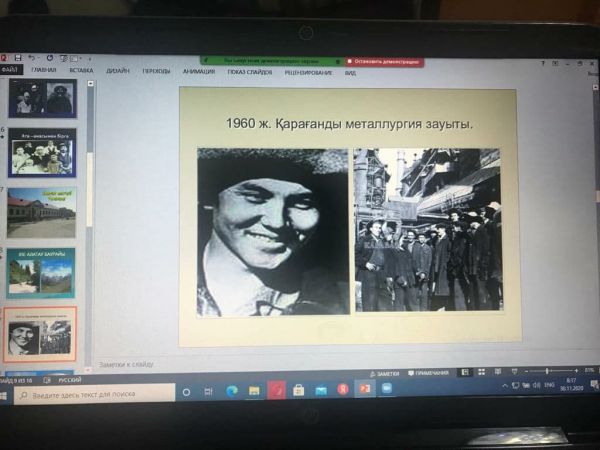Toggle the ПРИМЕЧАНИЯ comments button
Image resolution: width=600 pixels, height=450 pixels.
coord(430,372)
